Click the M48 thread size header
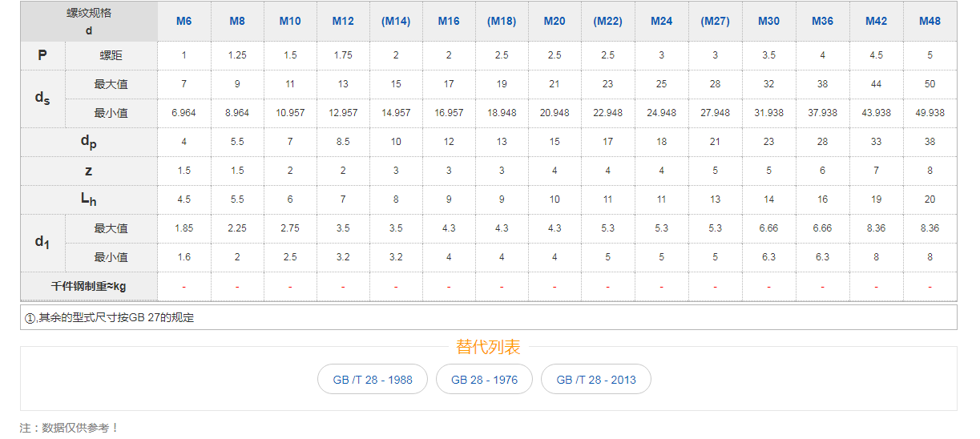 click(930, 22)
